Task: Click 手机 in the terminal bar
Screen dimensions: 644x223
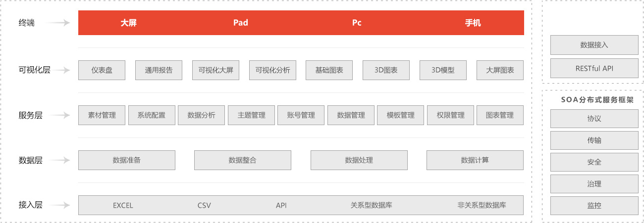Action: (x=473, y=23)
